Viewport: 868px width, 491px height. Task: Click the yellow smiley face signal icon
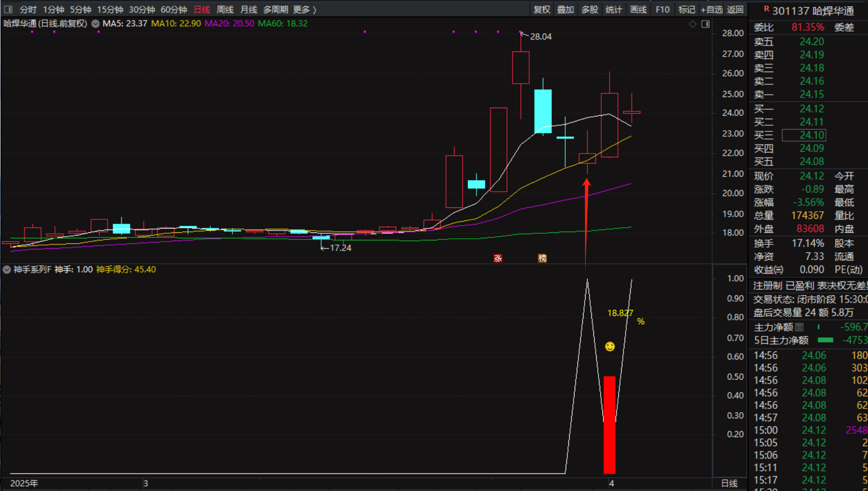tap(610, 346)
